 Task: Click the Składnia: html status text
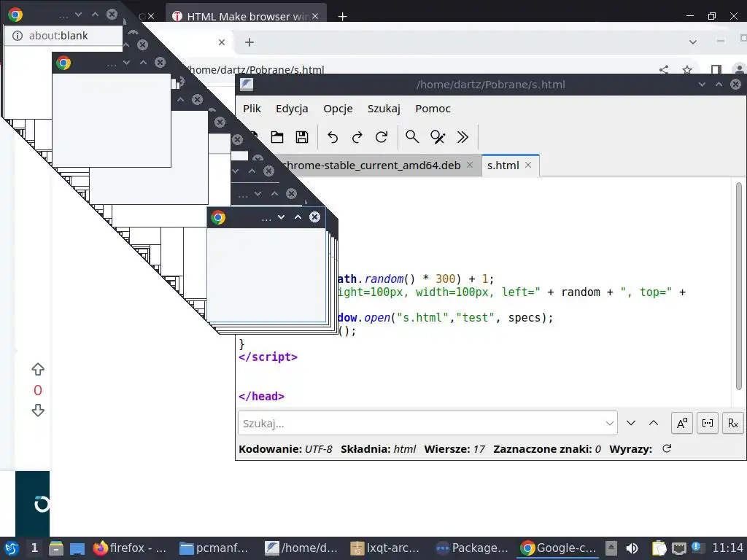click(x=379, y=449)
